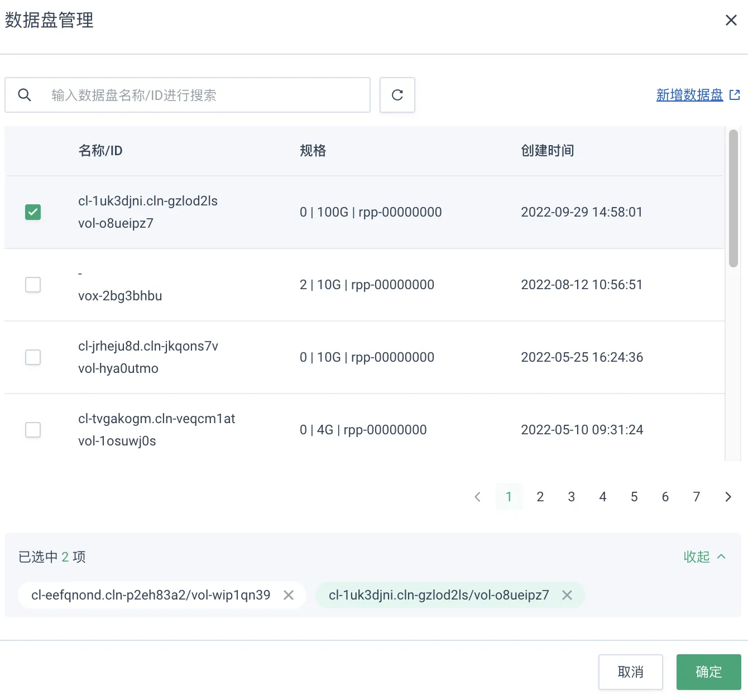Click the 创建时间 column header
This screenshot has height=700, width=748.
pos(548,151)
